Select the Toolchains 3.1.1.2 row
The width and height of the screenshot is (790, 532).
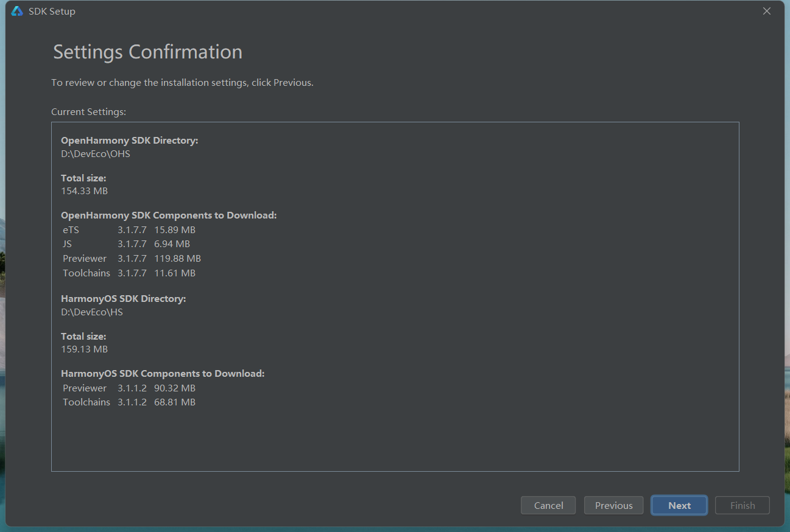[x=129, y=402]
